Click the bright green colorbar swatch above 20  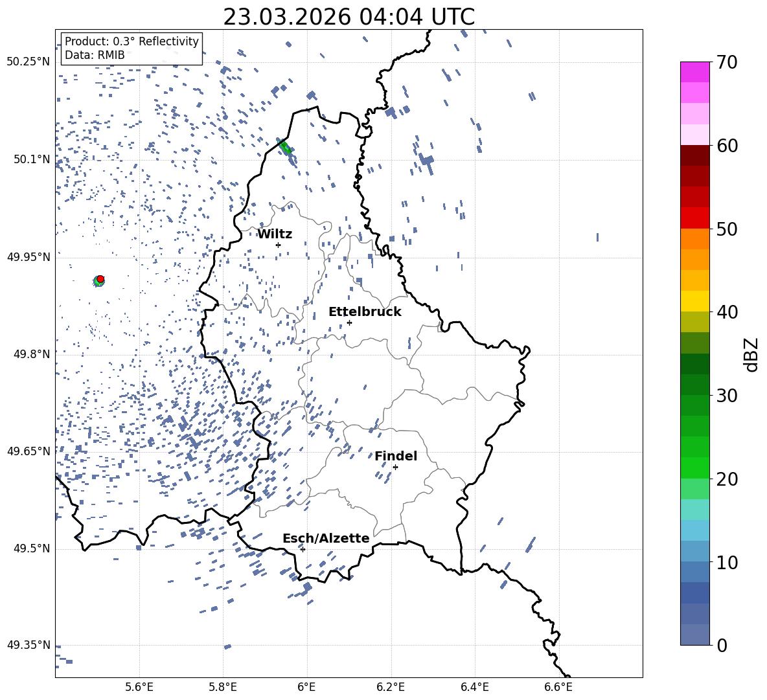pyautogui.click(x=695, y=468)
